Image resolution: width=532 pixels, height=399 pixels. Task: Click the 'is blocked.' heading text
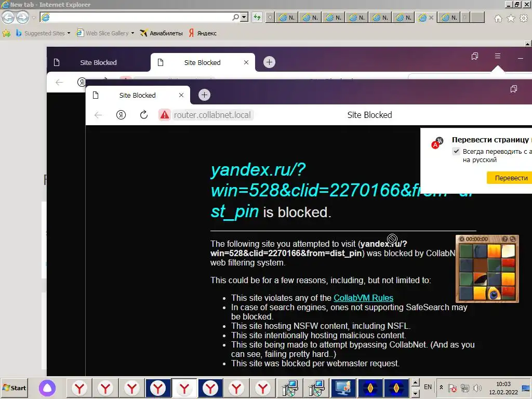(x=297, y=212)
